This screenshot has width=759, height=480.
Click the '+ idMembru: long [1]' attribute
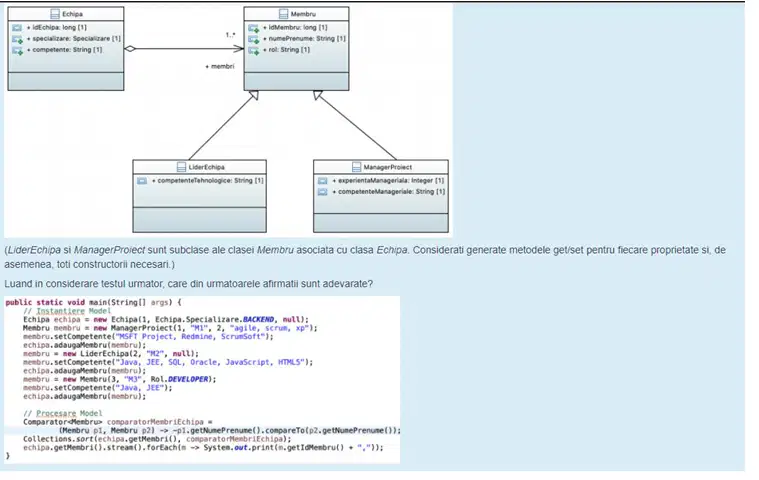point(295,28)
